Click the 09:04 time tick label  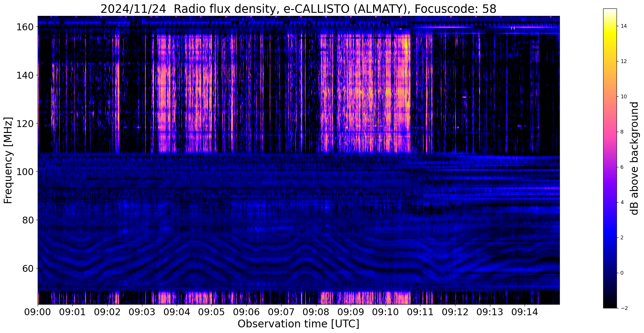(x=177, y=312)
